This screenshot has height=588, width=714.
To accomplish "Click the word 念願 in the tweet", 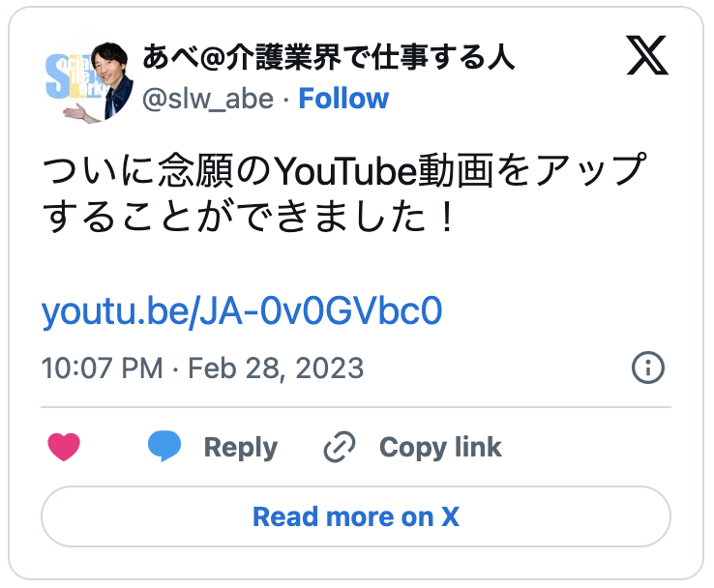I will 196,174.
